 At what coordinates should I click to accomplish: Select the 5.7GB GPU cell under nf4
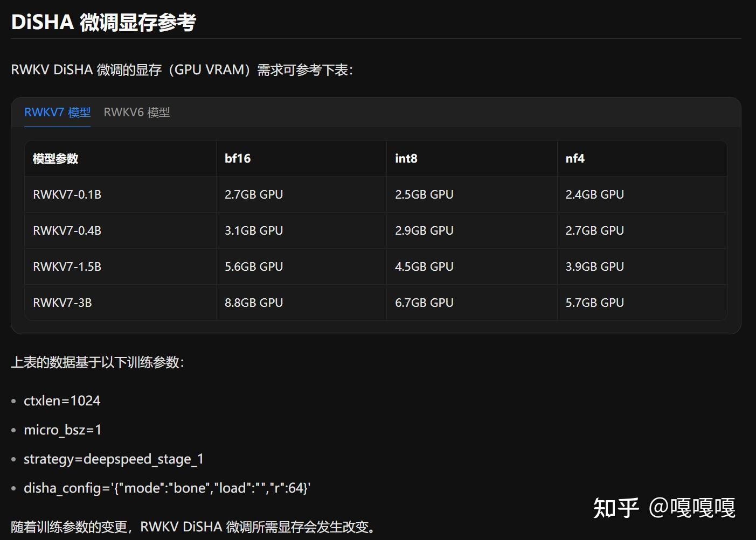click(594, 302)
